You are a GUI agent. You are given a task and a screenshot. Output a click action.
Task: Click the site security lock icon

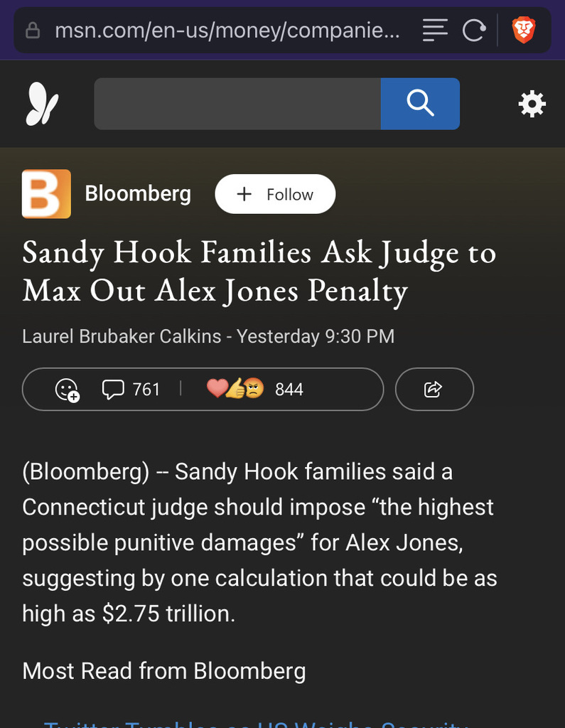[x=33, y=31]
